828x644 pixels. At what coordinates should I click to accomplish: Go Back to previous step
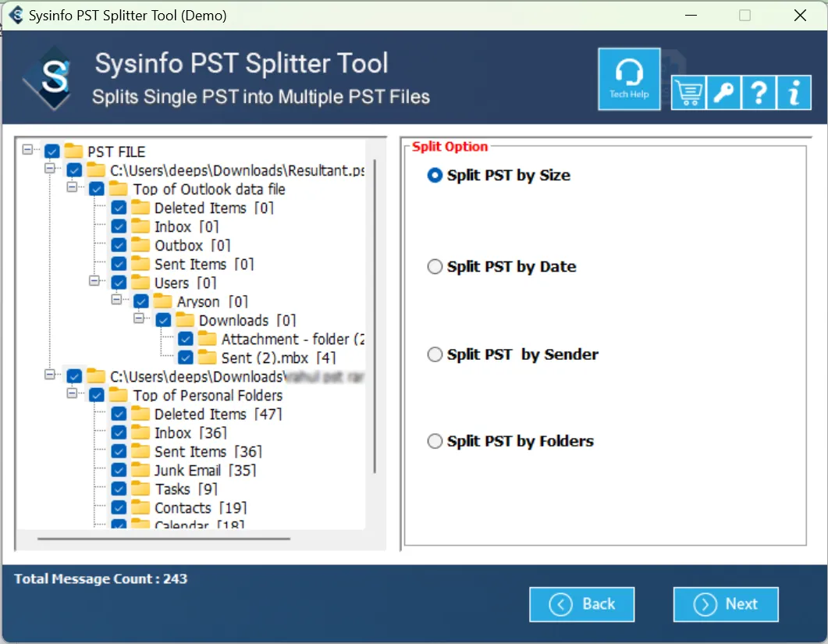click(x=581, y=604)
